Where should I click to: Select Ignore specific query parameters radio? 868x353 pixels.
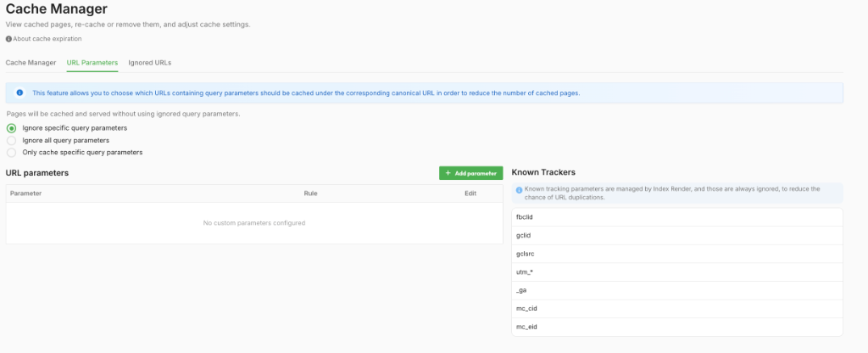11,128
